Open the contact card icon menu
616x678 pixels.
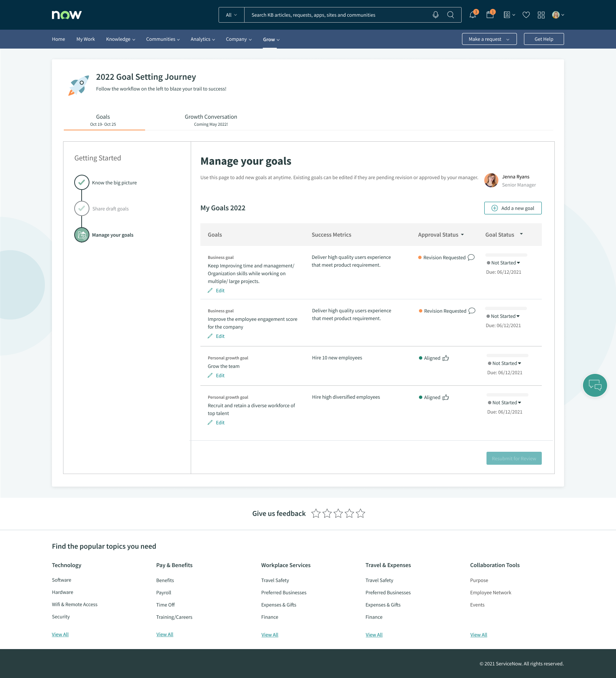point(509,15)
